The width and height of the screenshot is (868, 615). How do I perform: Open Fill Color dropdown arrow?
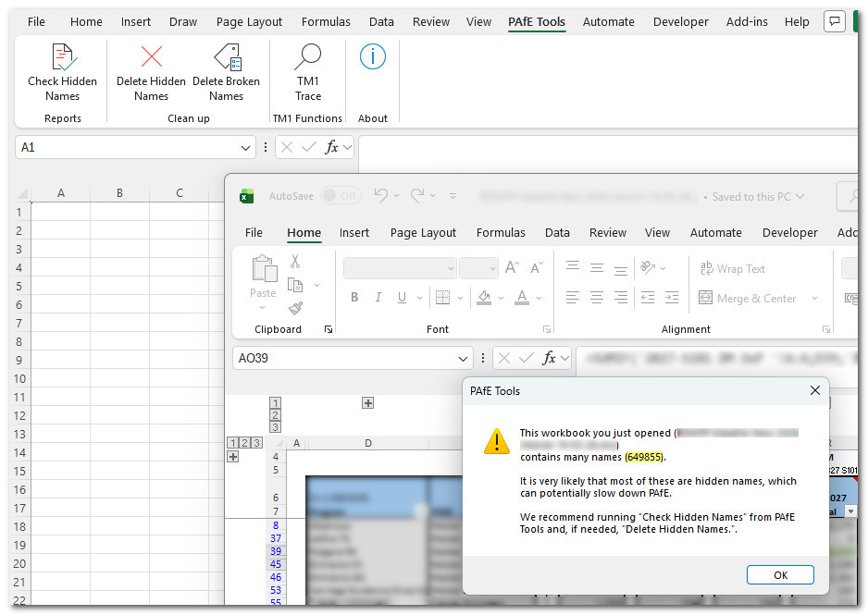click(501, 298)
